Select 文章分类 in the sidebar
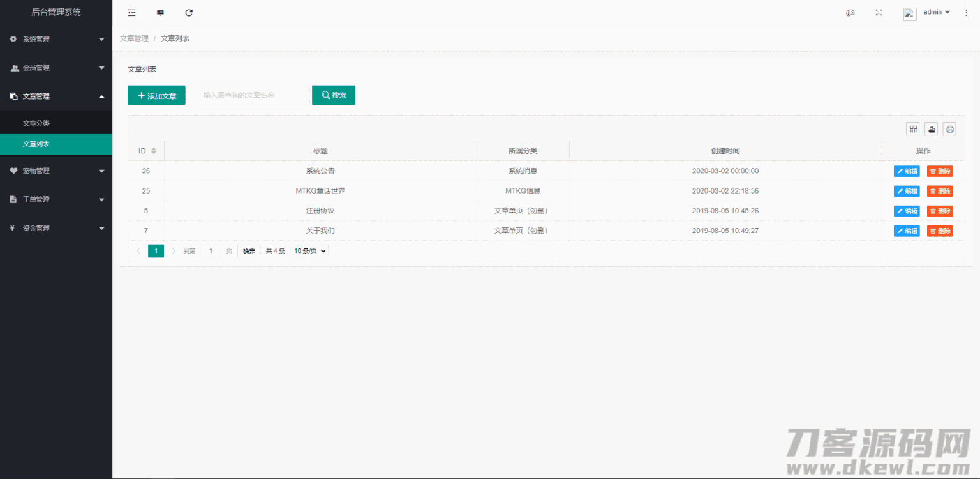 click(36, 123)
